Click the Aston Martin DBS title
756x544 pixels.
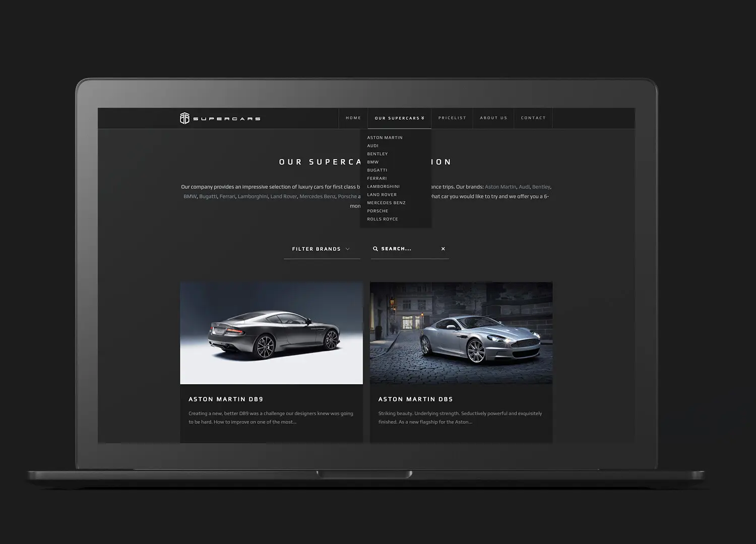point(416,399)
